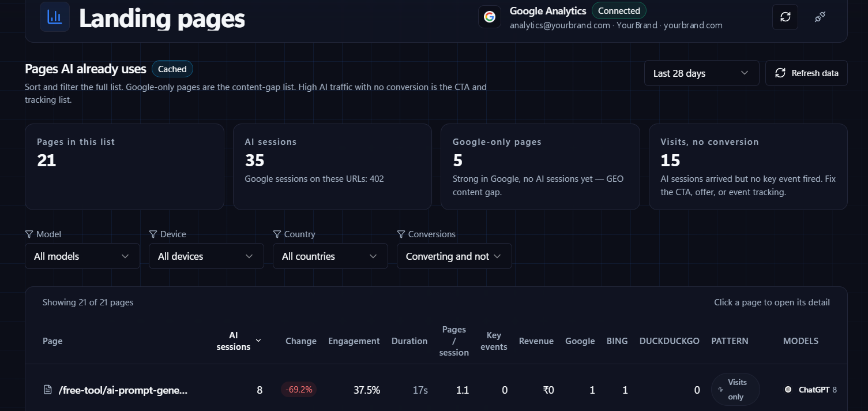Click the disconnect plug icon
Screen dimensions: 868x411
pyautogui.click(x=820, y=17)
